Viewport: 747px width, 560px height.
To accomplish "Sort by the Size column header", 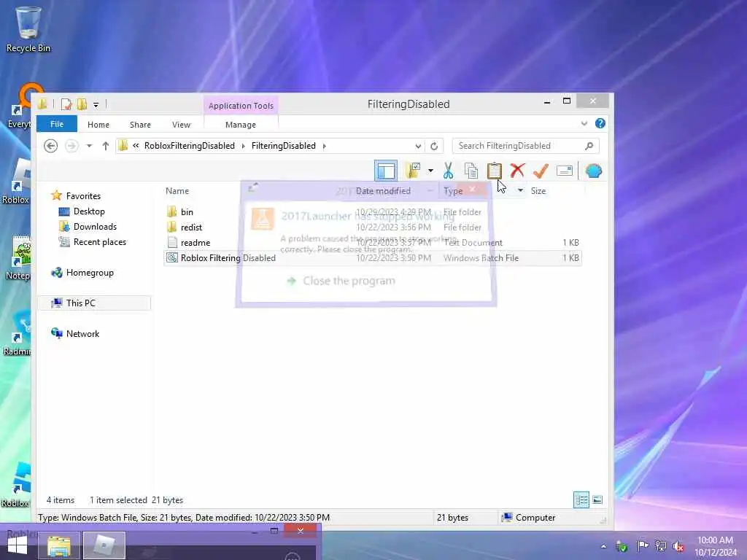I will click(538, 190).
